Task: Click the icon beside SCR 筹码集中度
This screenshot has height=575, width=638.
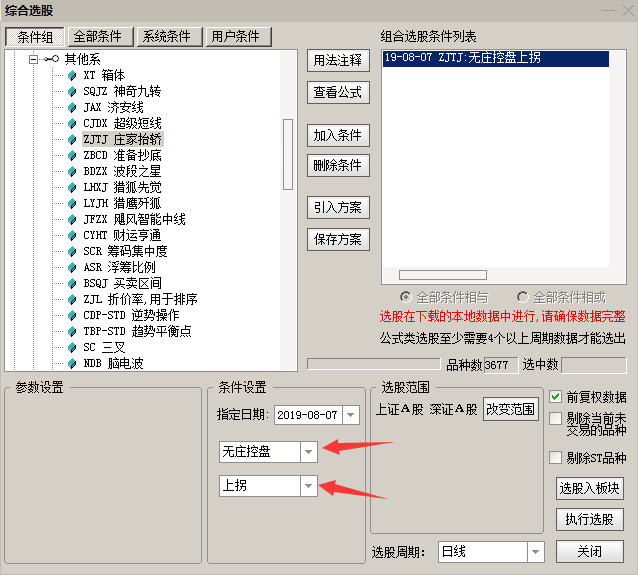Action: pyautogui.click(x=72, y=251)
